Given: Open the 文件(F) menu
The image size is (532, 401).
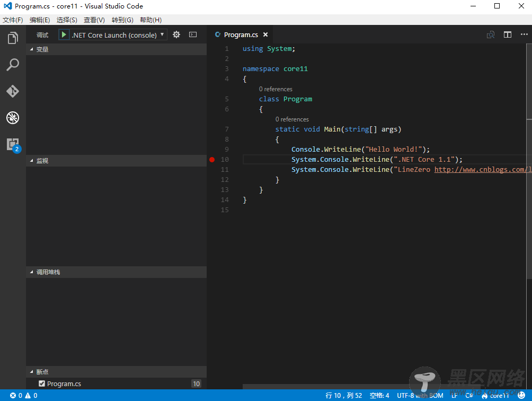Looking at the screenshot, I should [13, 20].
